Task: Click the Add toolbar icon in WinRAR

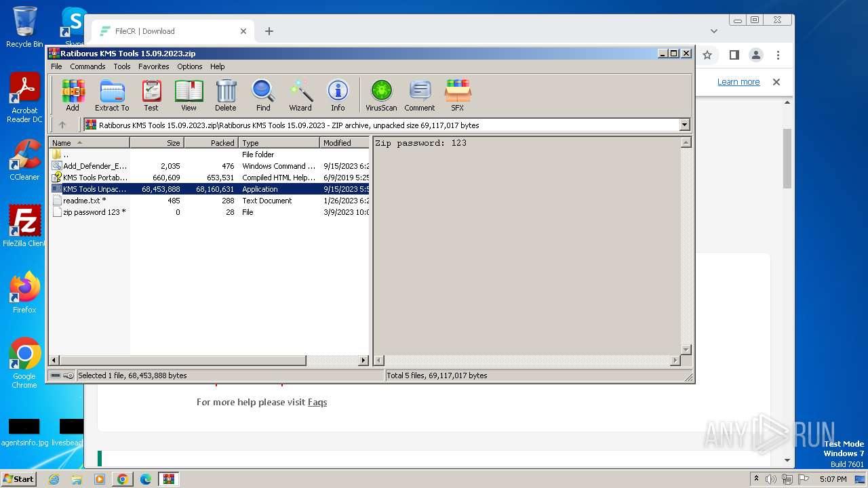Action: pos(73,95)
